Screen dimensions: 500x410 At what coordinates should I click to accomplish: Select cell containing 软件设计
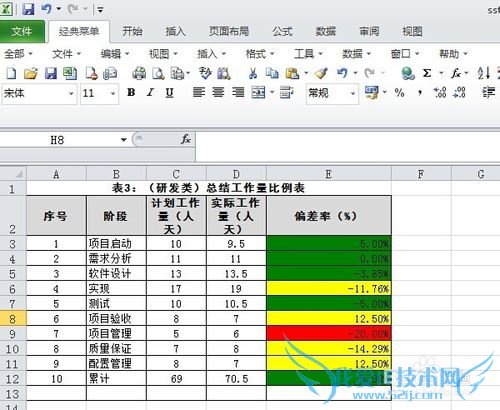(x=116, y=274)
